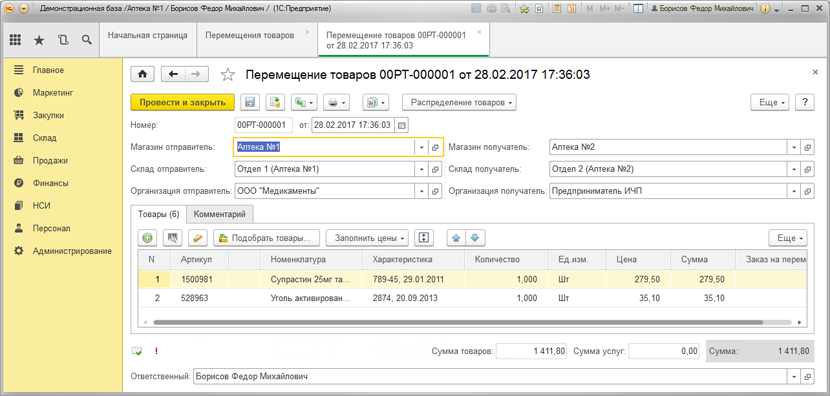Open Маркетинг section in sidebar
This screenshot has width=830, height=396.
(52, 93)
